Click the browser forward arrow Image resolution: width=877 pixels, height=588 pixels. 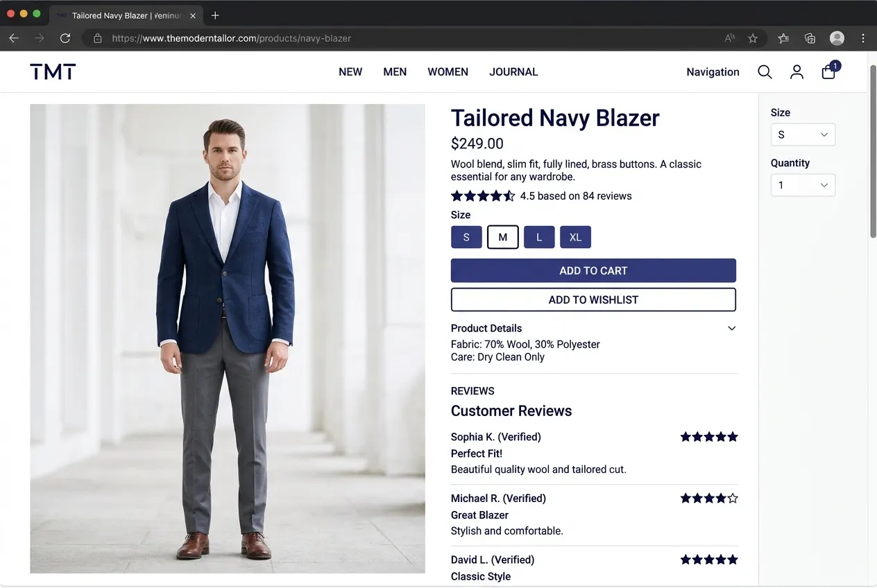[40, 38]
